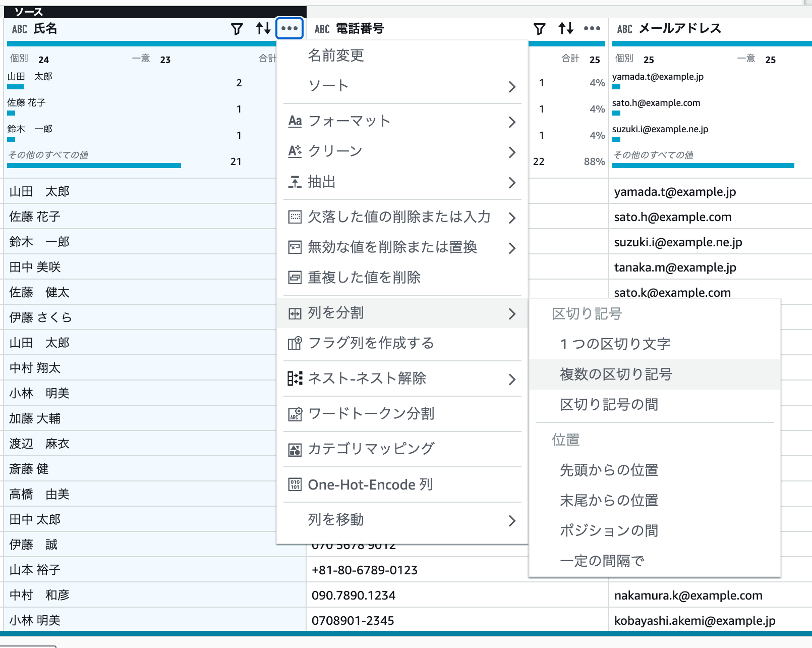Click the clean icon next to クリーン
Image resolution: width=812 pixels, height=648 pixels.
coord(295,151)
